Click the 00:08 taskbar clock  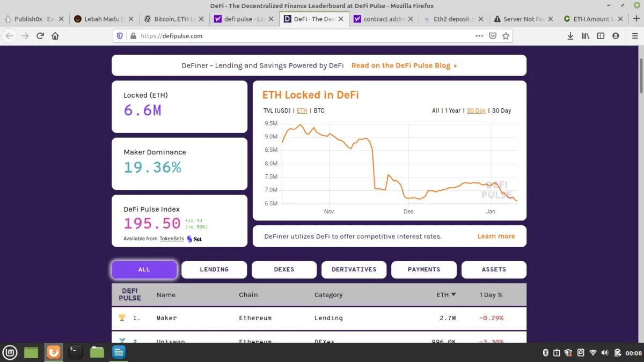634,353
